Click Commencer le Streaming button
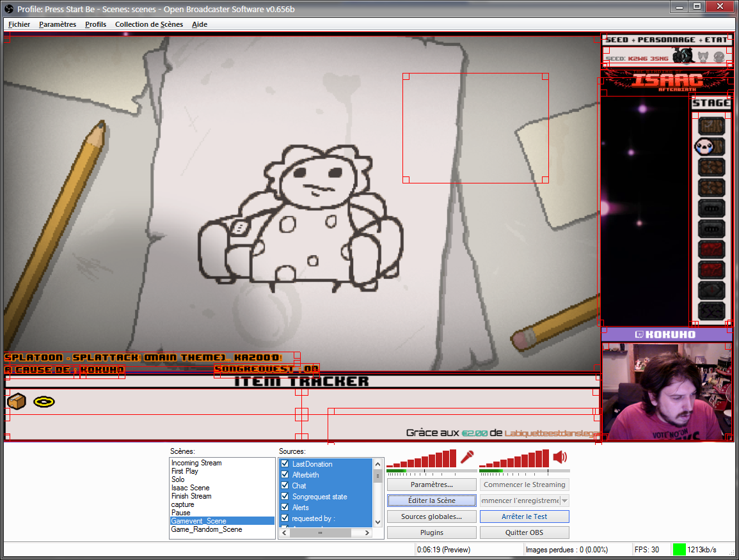Viewport: 739px width, 560px height. tap(525, 484)
